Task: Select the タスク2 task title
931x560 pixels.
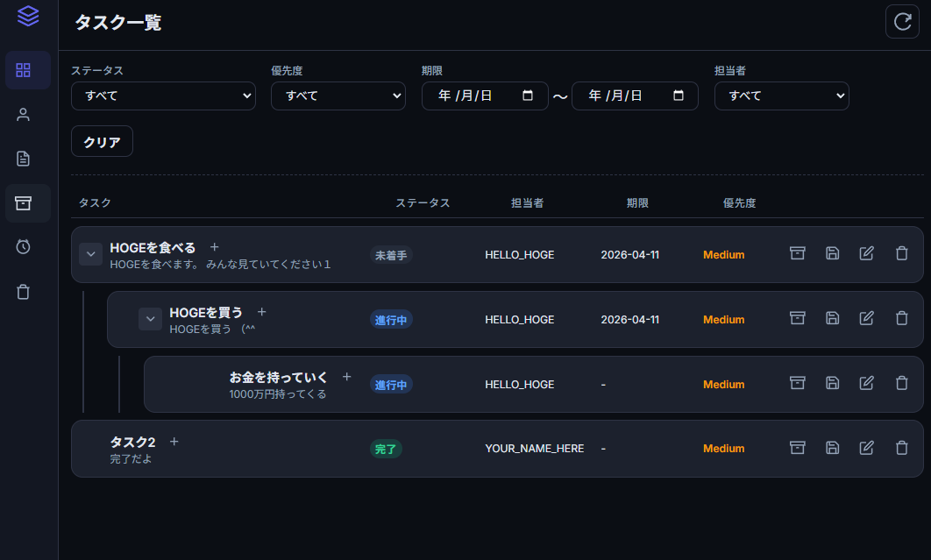Action: click(133, 442)
